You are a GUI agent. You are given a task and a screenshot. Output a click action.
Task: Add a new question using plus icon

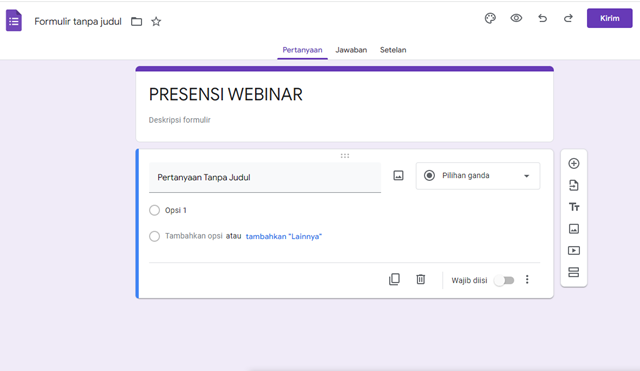pyautogui.click(x=574, y=163)
